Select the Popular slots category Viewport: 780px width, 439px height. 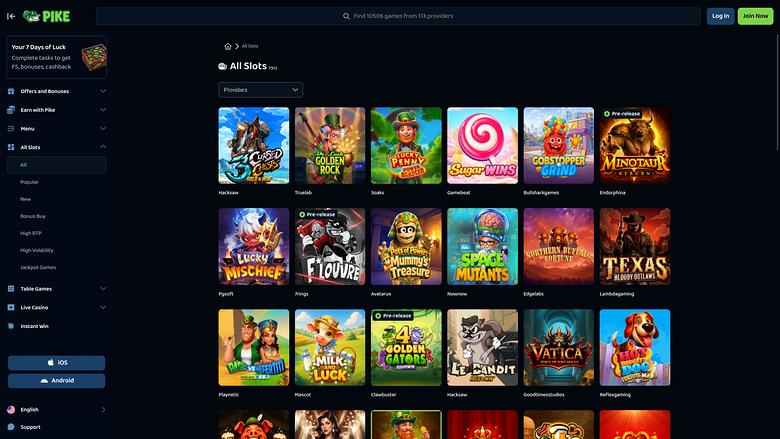click(x=29, y=182)
